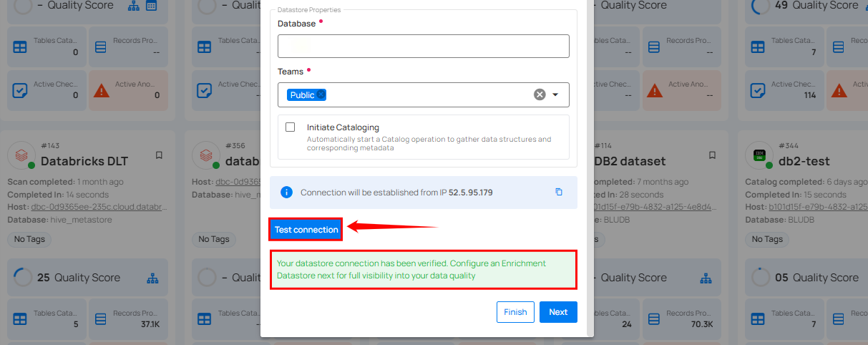Image resolution: width=868 pixels, height=345 pixels.
Task: Click the 49 Quality Score ring
Action: point(760,6)
